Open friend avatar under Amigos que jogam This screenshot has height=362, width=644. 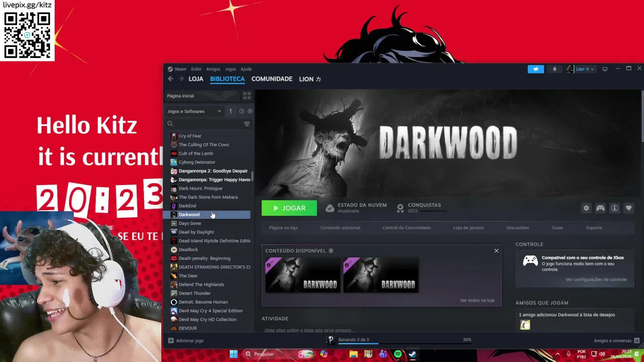525,325
